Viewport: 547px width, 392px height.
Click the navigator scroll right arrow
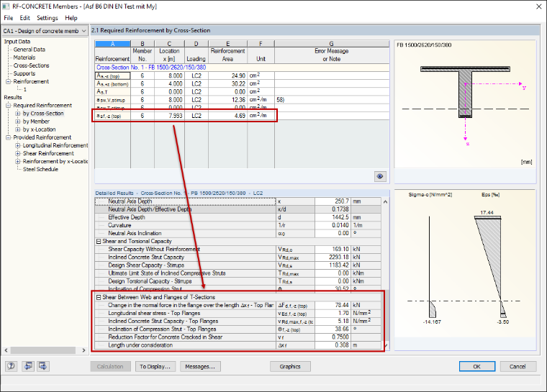click(83, 350)
